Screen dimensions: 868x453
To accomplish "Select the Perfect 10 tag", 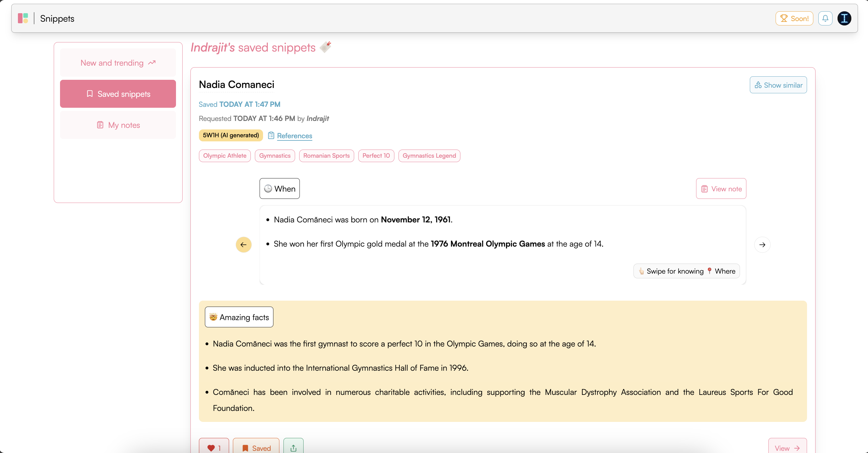I will click(x=376, y=156).
